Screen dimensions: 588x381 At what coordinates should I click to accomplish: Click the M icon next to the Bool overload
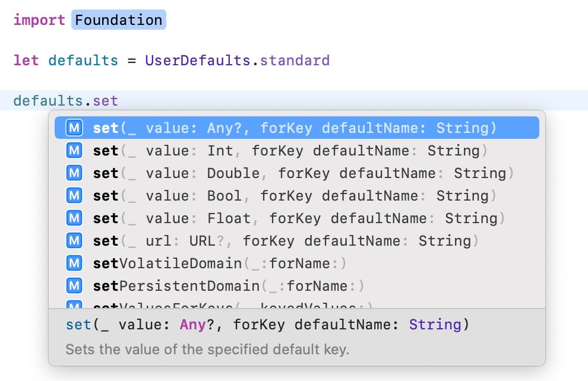click(x=74, y=195)
